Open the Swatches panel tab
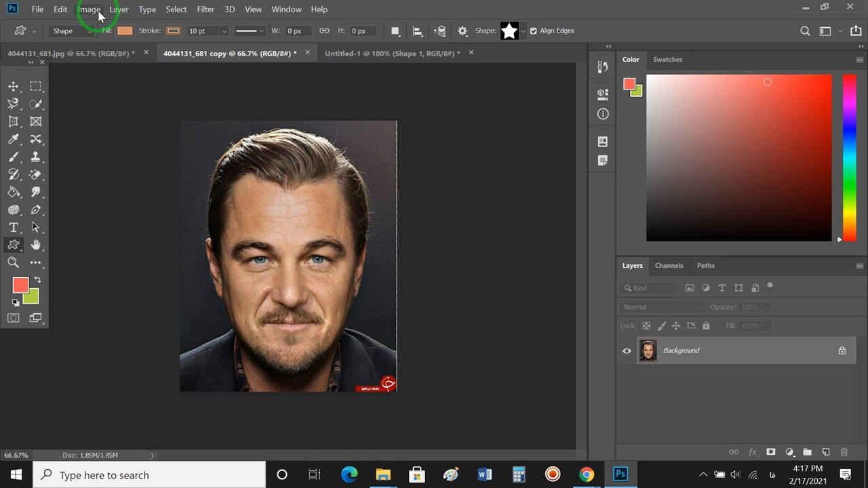 pos(667,60)
